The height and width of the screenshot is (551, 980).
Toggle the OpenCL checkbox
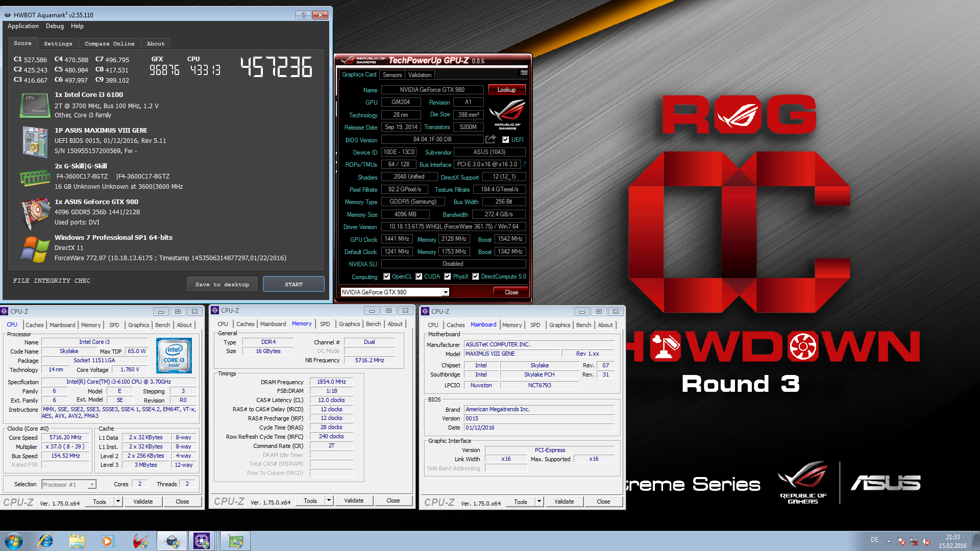(x=386, y=277)
